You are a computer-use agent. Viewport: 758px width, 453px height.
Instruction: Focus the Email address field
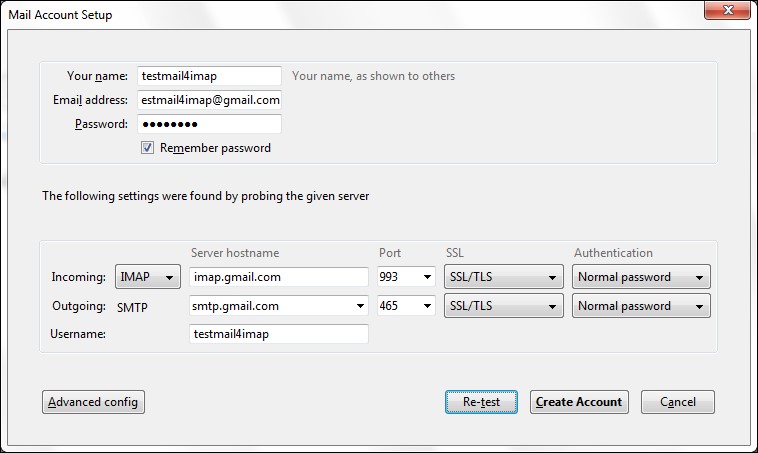tap(209, 100)
